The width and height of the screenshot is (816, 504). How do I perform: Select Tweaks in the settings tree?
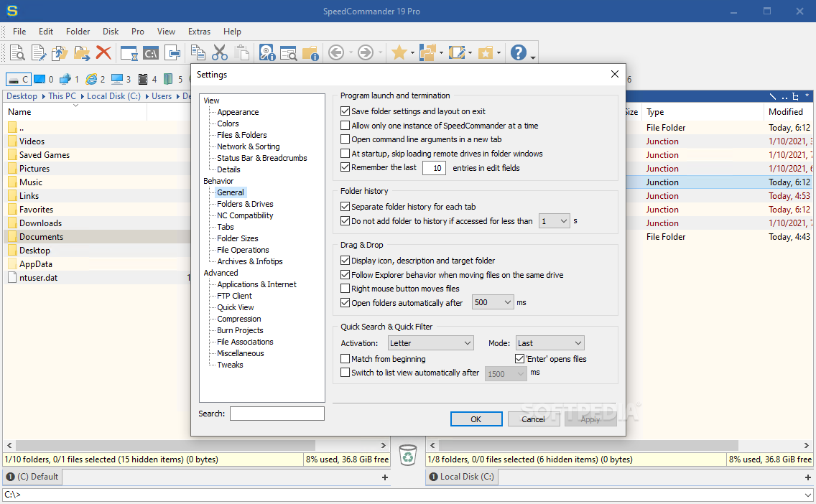tap(230, 365)
